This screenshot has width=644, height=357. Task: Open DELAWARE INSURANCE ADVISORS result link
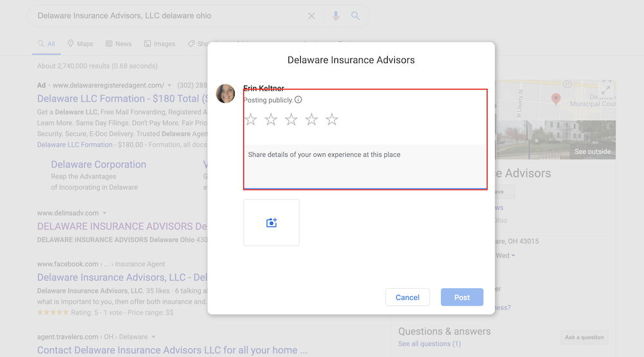point(122,226)
